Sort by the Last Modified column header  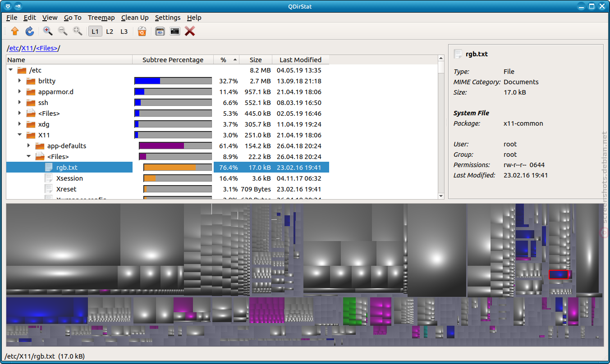point(301,59)
